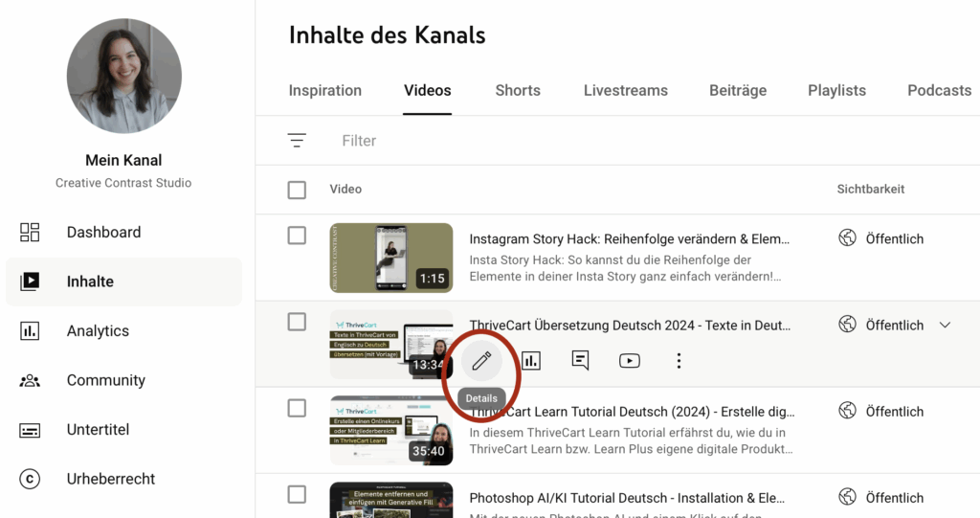Toggle the select-all Video checkbox
This screenshot has width=980, height=518.
[297, 190]
